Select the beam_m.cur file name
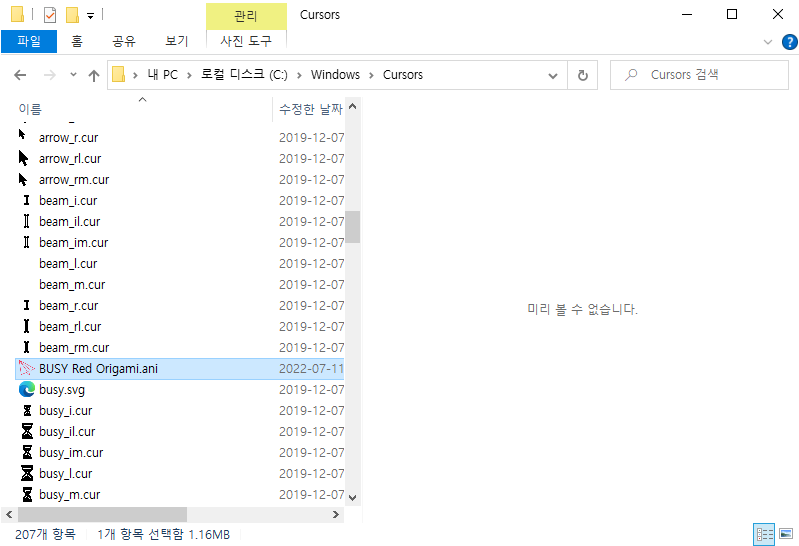 [x=72, y=284]
